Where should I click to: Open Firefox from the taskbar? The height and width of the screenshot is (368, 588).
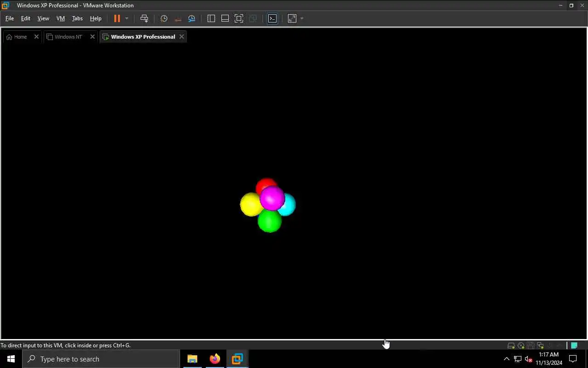pyautogui.click(x=215, y=359)
